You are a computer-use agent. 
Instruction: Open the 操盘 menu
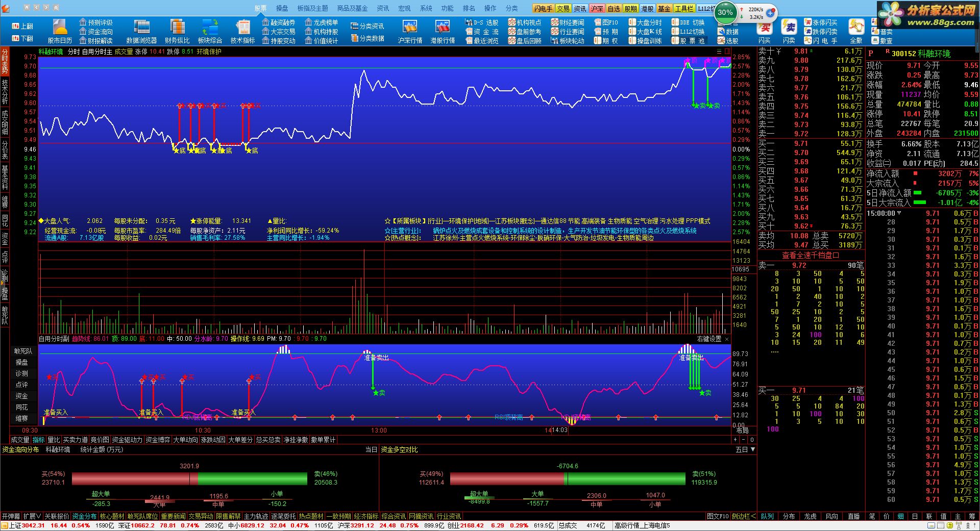point(282,8)
